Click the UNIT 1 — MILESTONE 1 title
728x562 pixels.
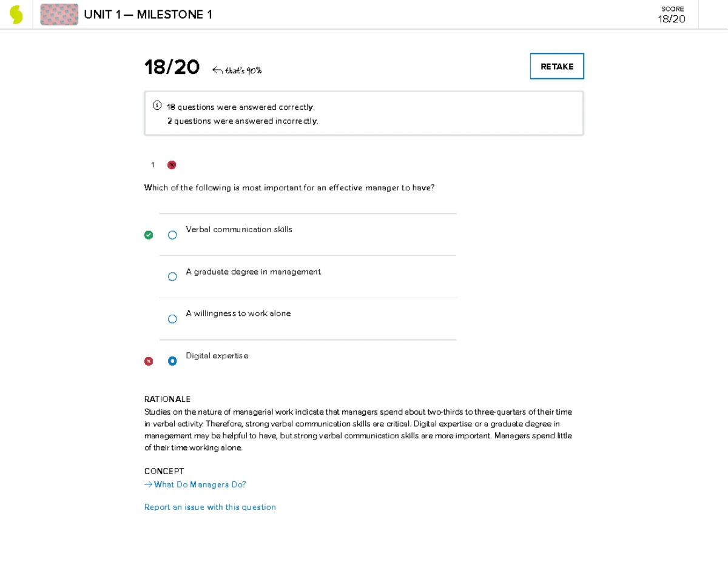tap(148, 15)
